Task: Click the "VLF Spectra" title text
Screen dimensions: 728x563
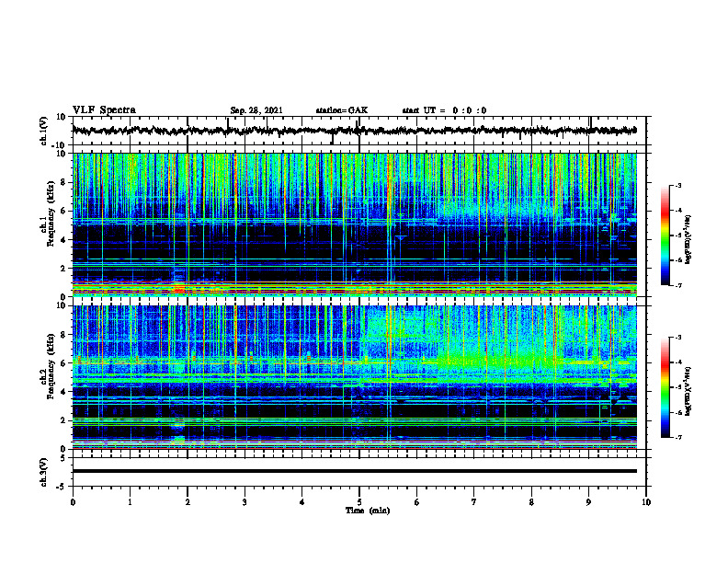Action: pyautogui.click(x=104, y=110)
